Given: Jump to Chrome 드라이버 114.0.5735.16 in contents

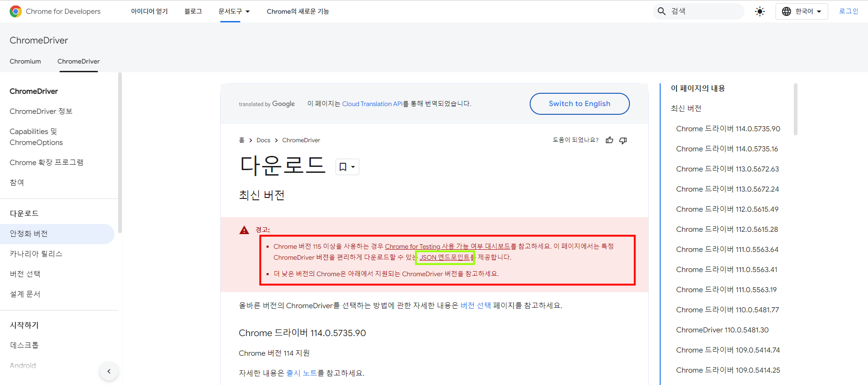Looking at the screenshot, I should pyautogui.click(x=727, y=149).
